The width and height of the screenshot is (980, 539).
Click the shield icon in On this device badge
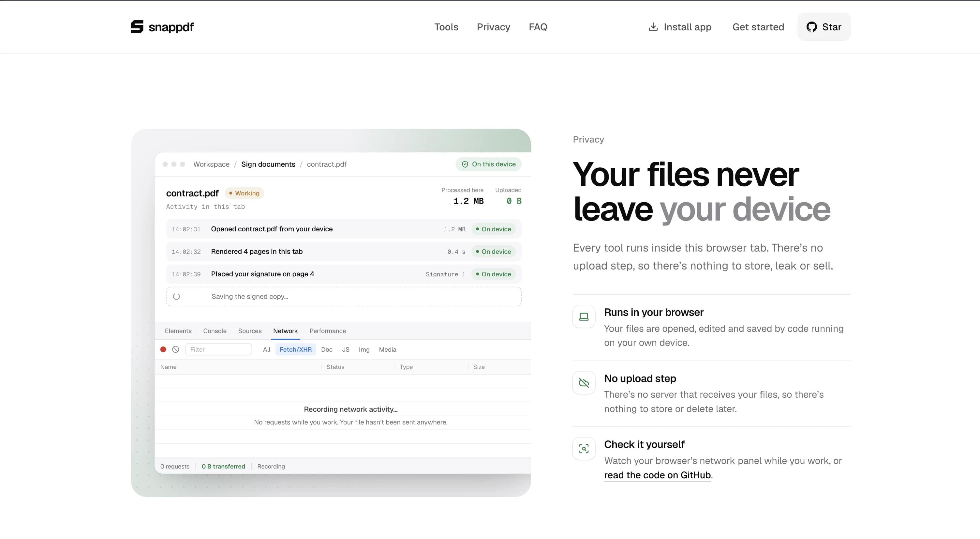465,164
